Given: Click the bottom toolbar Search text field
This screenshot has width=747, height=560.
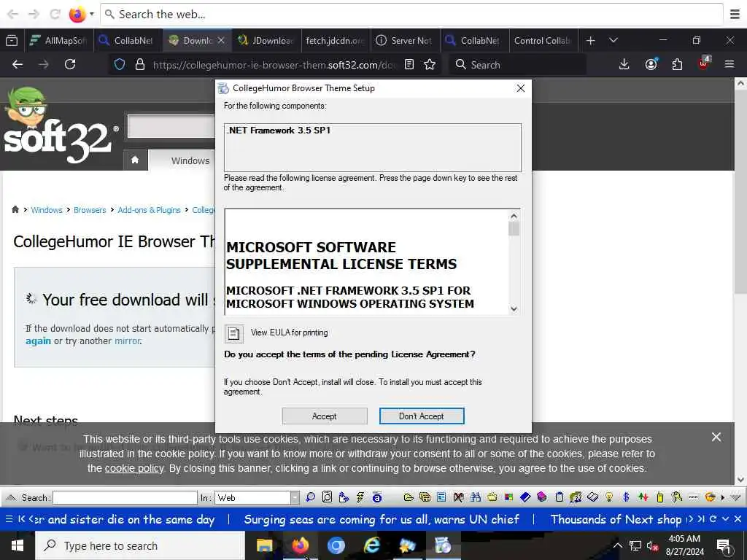Looking at the screenshot, I should (125, 497).
